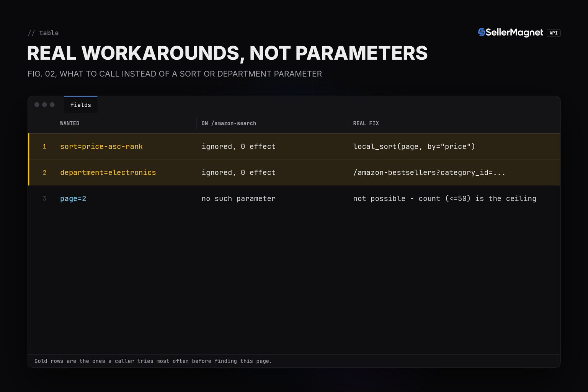The height and width of the screenshot is (392, 588).
Task: Click sort=price-asc-rank cell
Action: tap(101, 147)
